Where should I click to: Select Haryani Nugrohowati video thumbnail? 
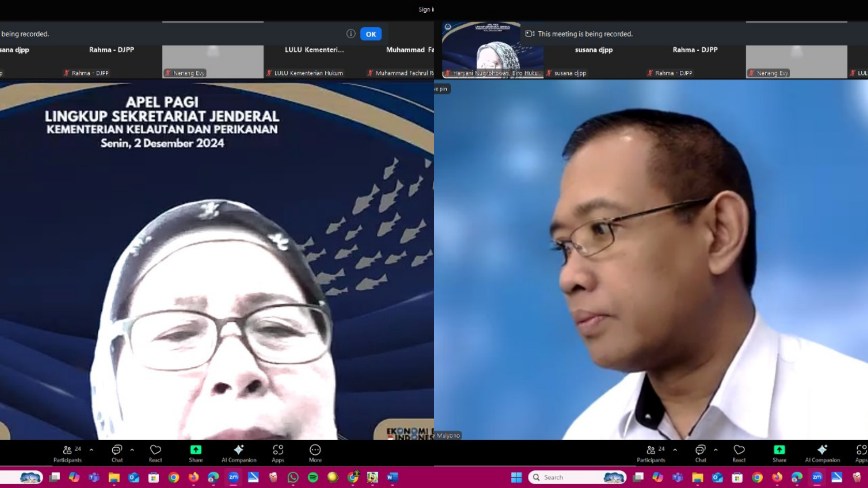(x=493, y=50)
